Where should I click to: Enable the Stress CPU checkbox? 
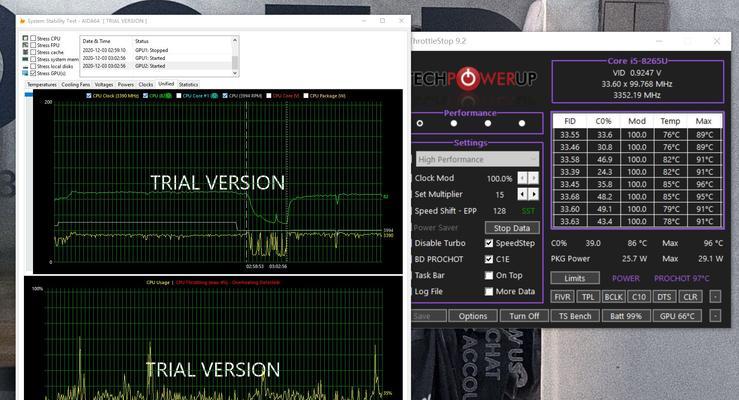(33, 38)
